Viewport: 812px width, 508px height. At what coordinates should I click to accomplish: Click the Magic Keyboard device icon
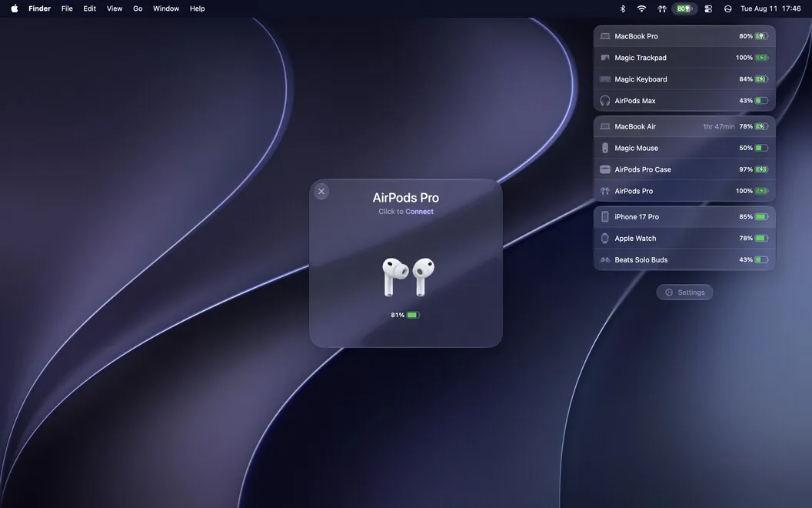point(605,79)
